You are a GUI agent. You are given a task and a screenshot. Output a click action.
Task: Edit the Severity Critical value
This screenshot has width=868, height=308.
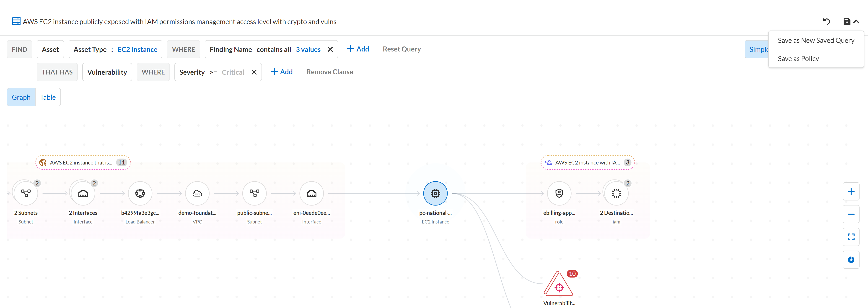(x=233, y=72)
